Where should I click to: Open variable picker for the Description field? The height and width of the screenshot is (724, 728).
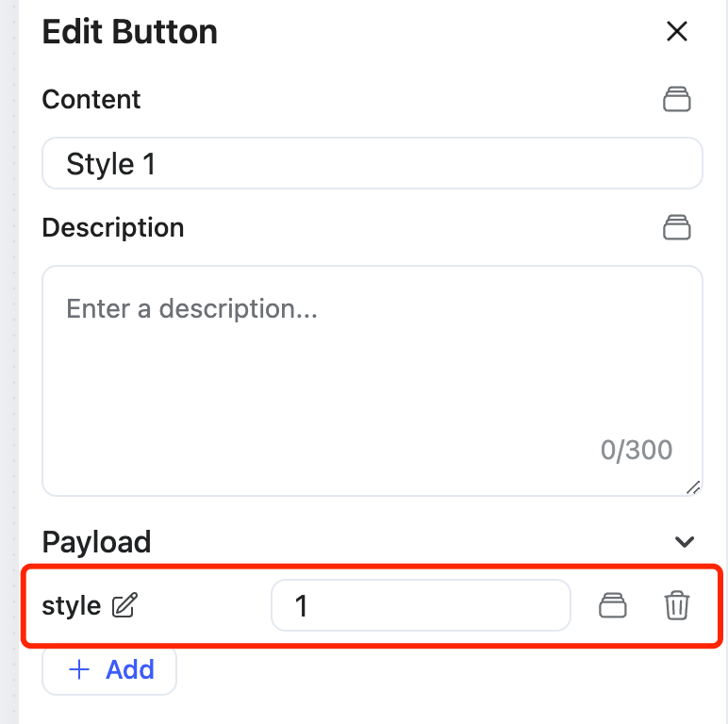click(677, 227)
